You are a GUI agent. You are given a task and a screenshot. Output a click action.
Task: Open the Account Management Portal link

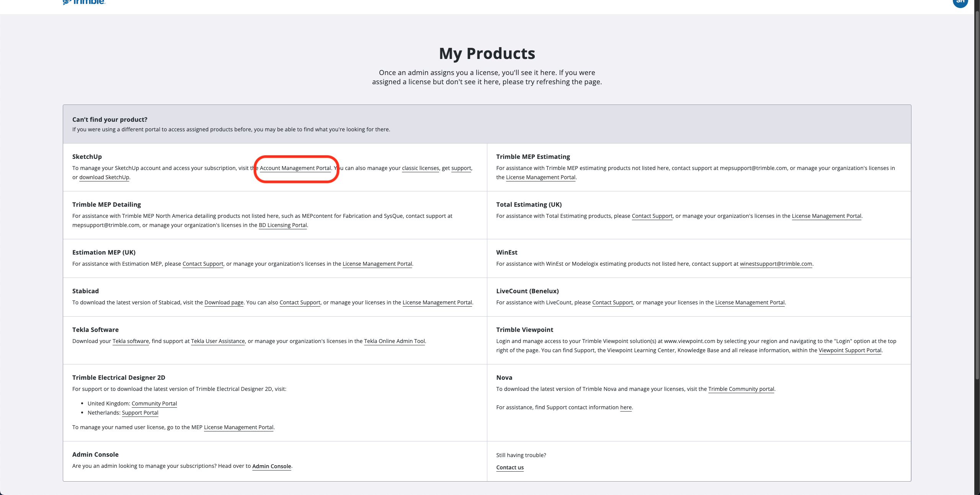pos(295,168)
